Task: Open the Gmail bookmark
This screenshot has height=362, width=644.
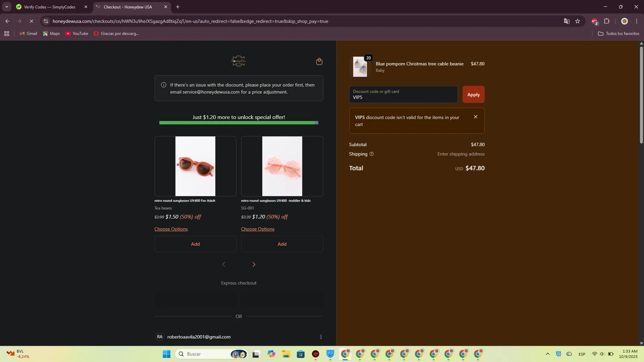Action: (x=28, y=33)
